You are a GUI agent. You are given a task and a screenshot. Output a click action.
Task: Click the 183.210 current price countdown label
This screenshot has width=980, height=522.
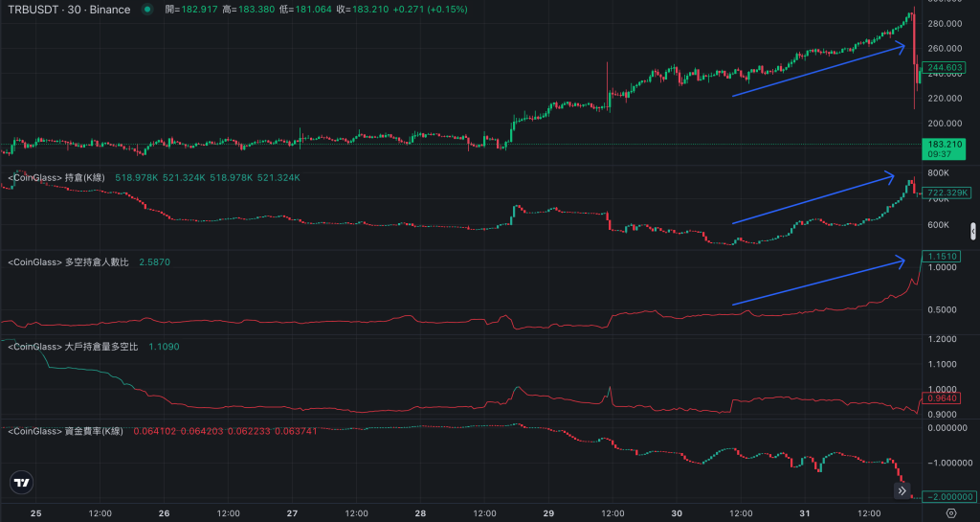[x=946, y=148]
